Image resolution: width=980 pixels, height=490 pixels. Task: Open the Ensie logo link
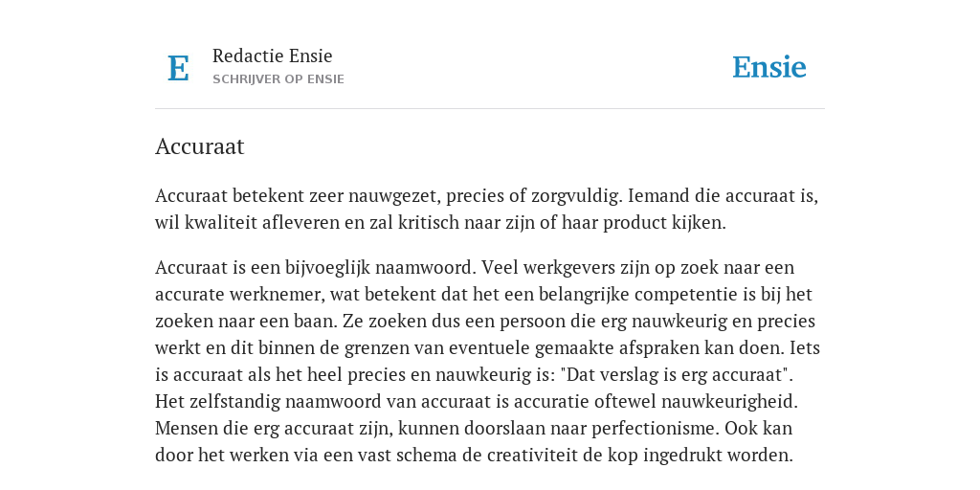[768, 67]
